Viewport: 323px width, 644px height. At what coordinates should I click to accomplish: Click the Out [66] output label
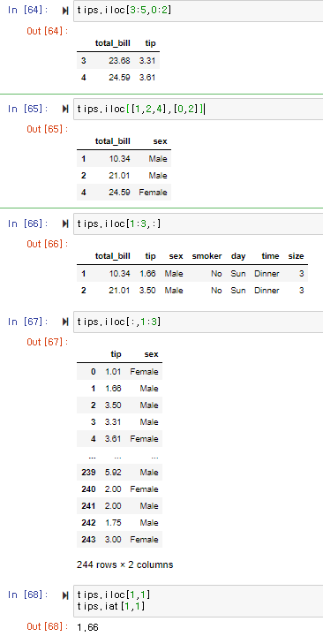point(47,244)
